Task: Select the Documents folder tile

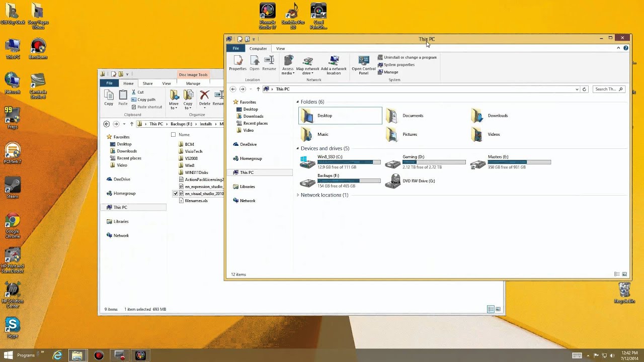Action: (425, 116)
